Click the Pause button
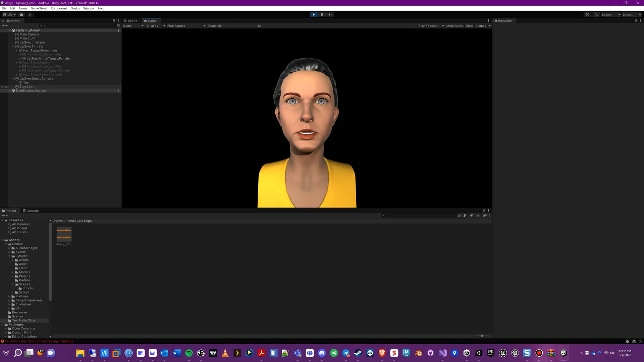This screenshot has height=362, width=644. point(322,14)
